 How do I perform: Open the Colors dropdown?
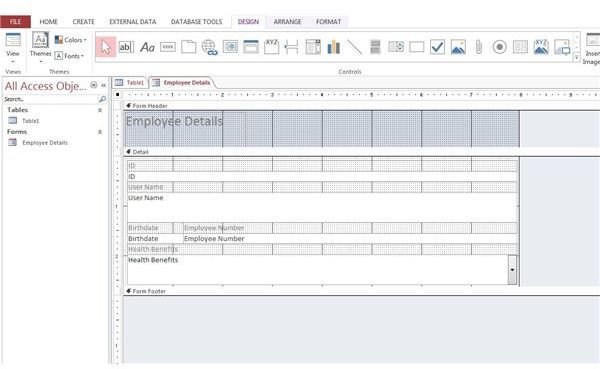click(71, 40)
